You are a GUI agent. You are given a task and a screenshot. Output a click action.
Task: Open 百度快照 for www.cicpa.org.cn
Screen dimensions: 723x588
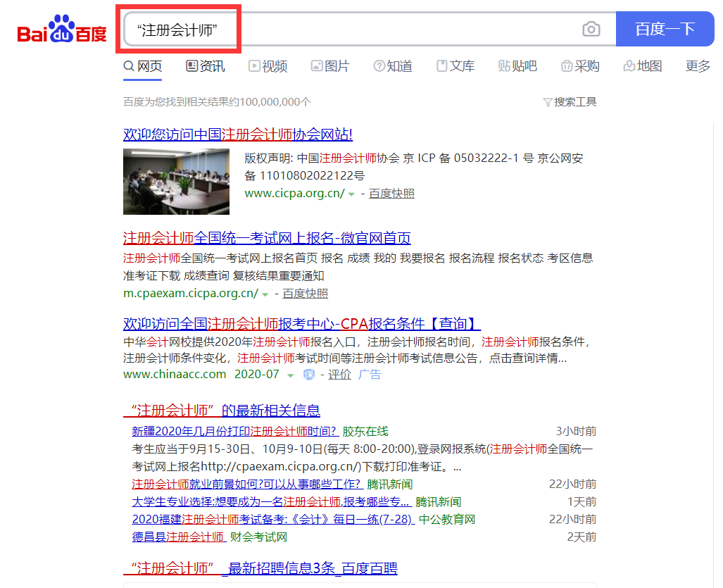(391, 194)
